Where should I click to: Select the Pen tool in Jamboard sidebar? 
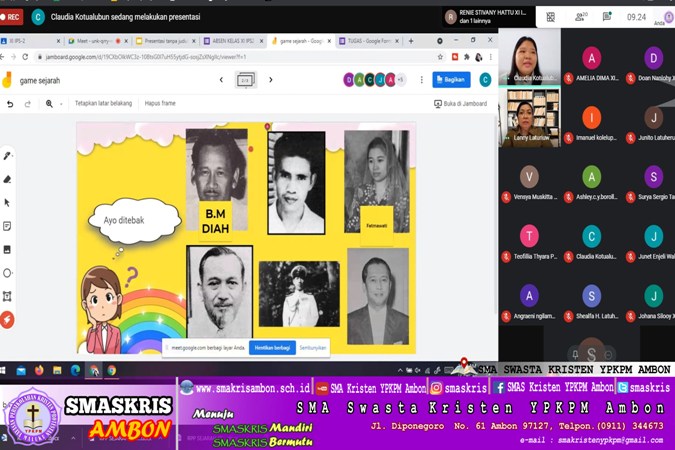(x=8, y=156)
